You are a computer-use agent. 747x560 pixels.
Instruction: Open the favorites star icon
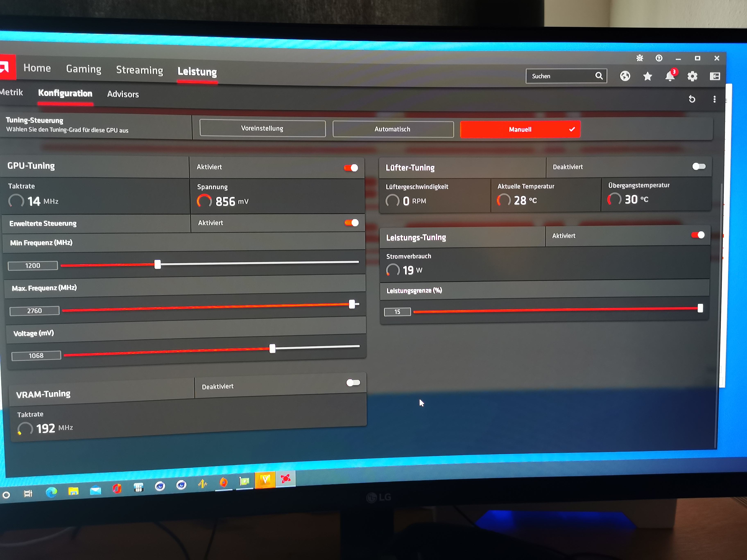pyautogui.click(x=647, y=76)
